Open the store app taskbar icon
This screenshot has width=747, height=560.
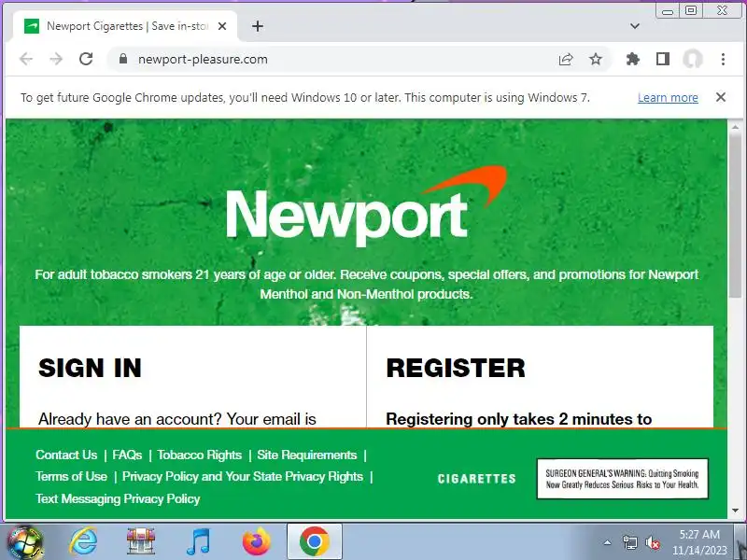click(x=141, y=541)
